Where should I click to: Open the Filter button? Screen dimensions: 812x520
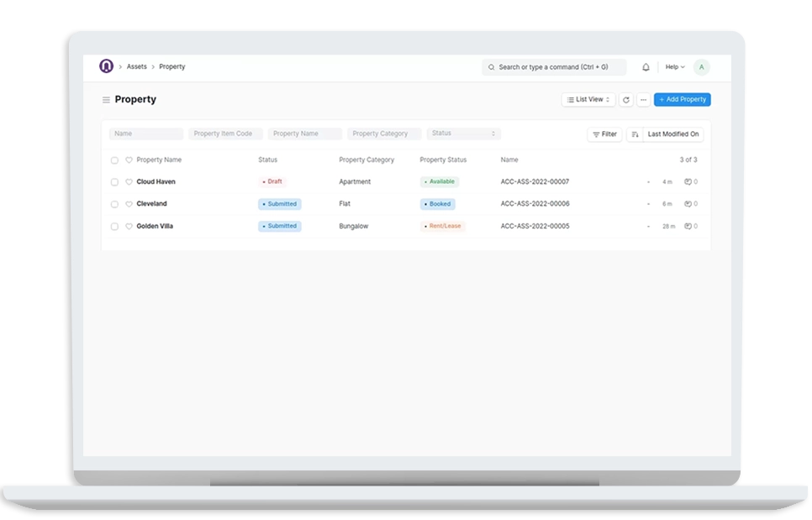[604, 134]
